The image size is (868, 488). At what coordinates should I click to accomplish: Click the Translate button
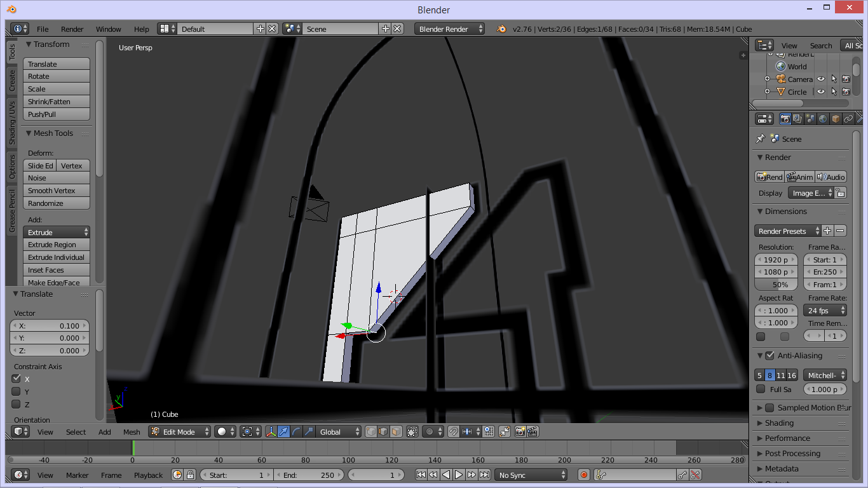[57, 64]
